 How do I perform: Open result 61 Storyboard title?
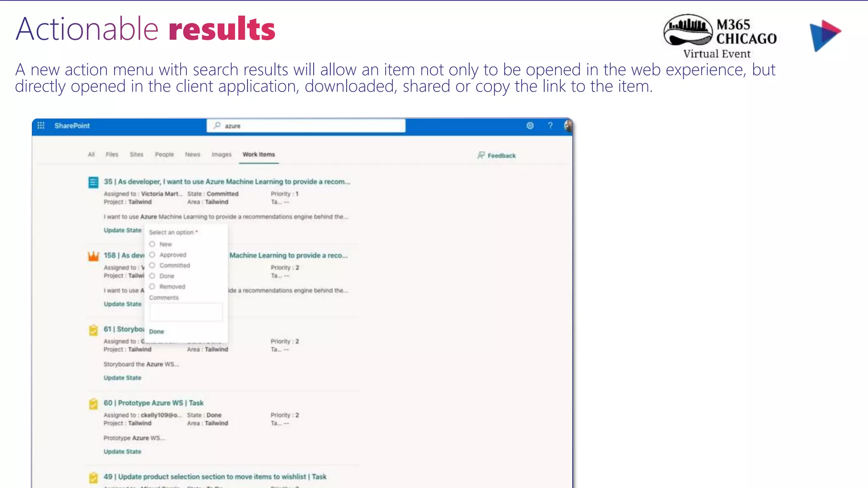[x=124, y=329]
